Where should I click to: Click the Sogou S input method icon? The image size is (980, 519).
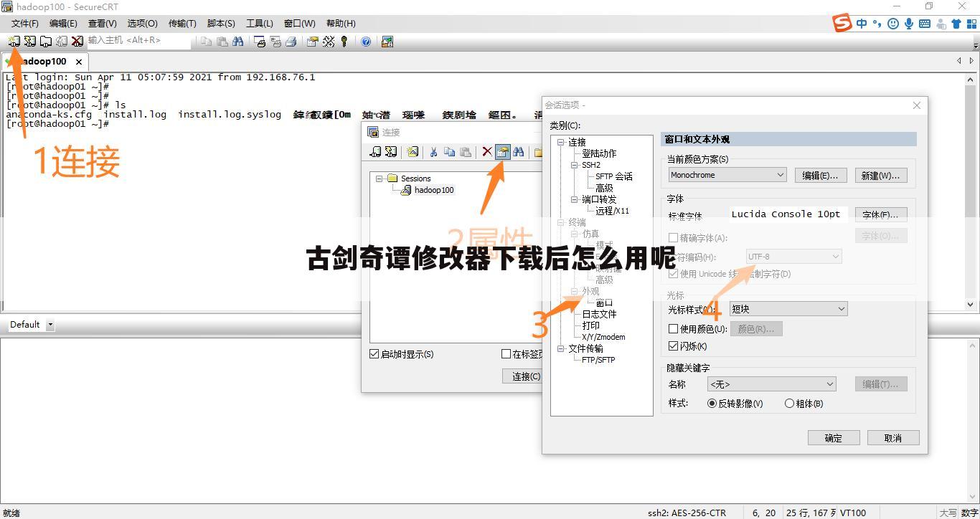click(842, 23)
